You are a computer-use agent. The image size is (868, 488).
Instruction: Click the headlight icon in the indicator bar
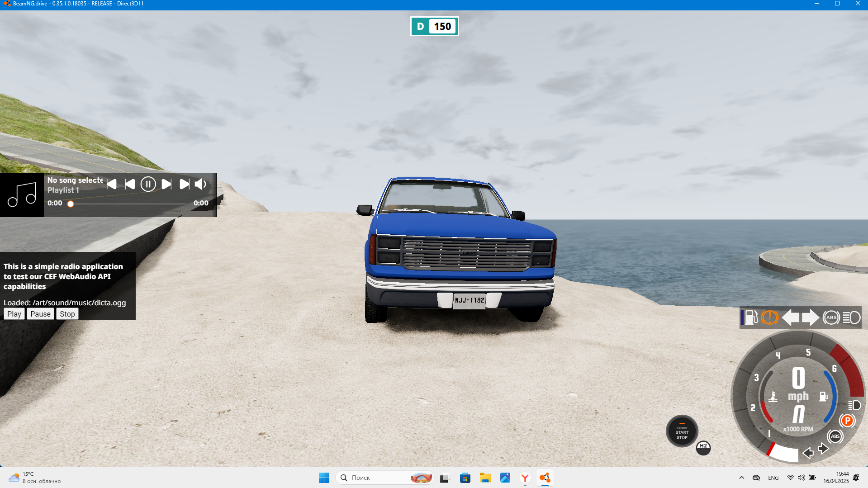pyautogui.click(x=851, y=317)
